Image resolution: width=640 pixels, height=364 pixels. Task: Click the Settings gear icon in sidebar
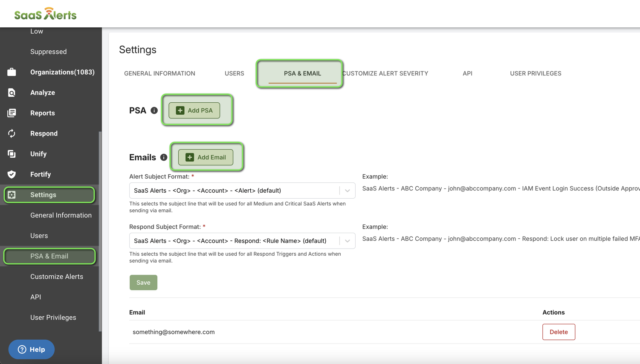coord(12,195)
